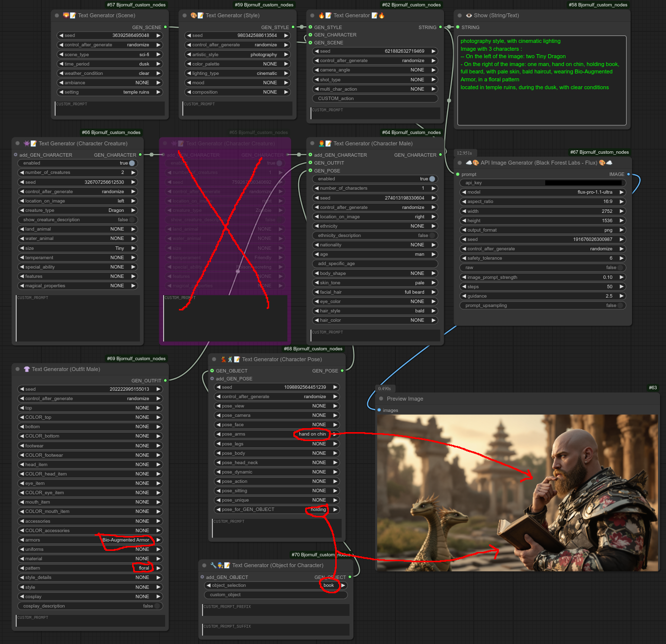The width and height of the screenshot is (666, 644).
Task: Open the scene_type dropdown set to sci-fi
Action: pos(109,55)
